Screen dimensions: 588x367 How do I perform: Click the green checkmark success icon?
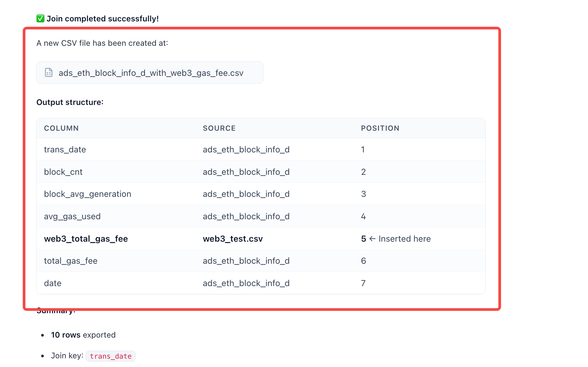[x=40, y=18]
